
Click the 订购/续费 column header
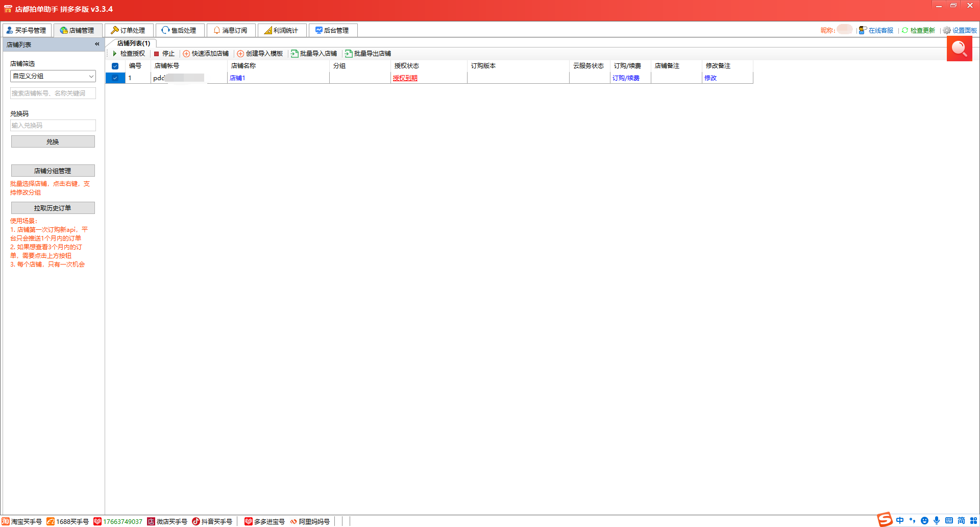(x=630, y=66)
